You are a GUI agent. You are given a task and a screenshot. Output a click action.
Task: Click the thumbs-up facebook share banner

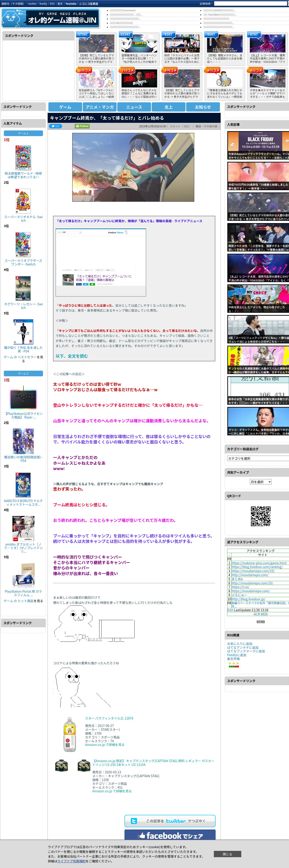point(170,835)
